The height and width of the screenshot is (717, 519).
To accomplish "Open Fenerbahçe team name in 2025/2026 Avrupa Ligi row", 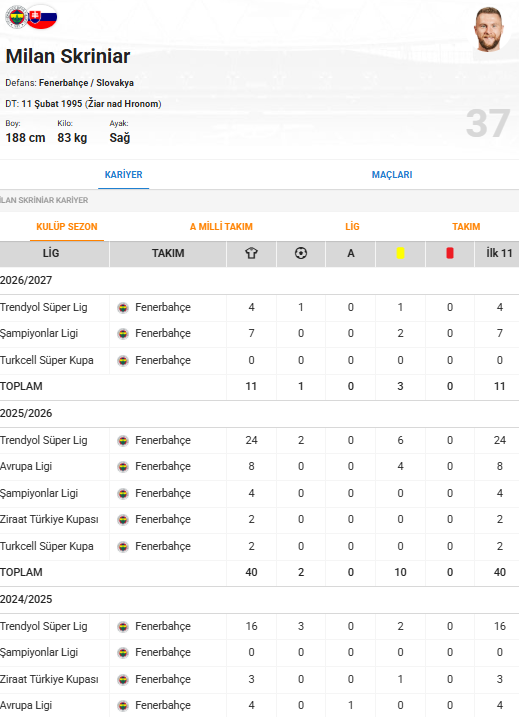I will 163,466.
